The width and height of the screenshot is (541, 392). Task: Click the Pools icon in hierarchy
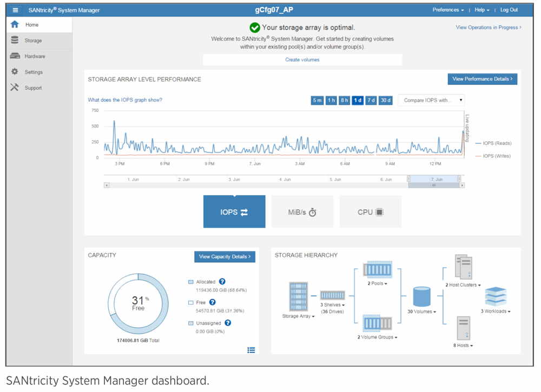[378, 270]
